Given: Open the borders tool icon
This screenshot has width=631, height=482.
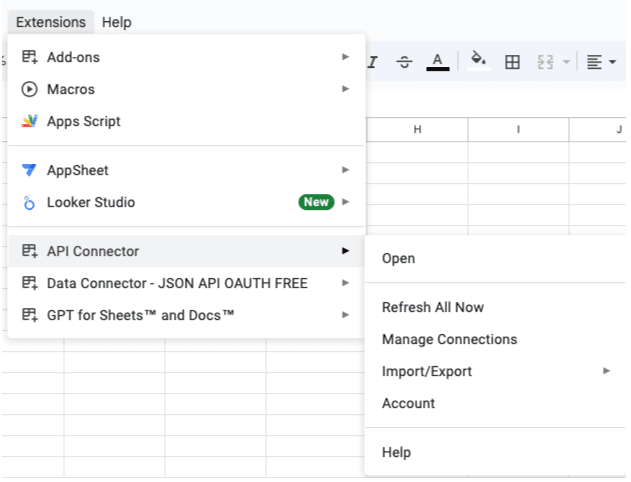Looking at the screenshot, I should [x=512, y=62].
